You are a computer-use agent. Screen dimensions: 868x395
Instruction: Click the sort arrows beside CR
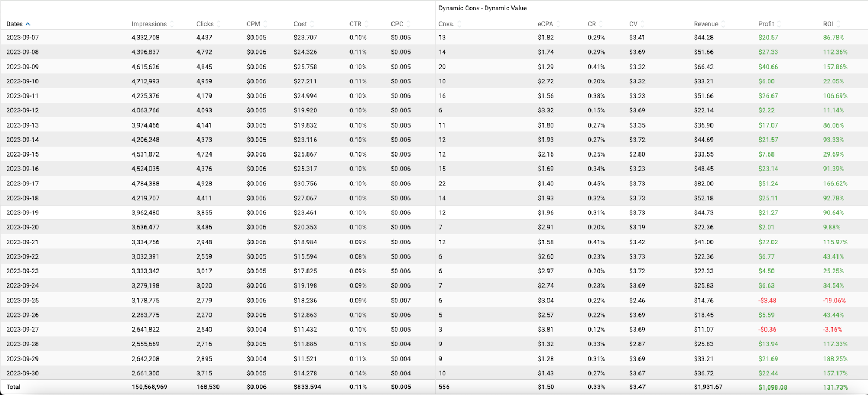[x=601, y=24]
